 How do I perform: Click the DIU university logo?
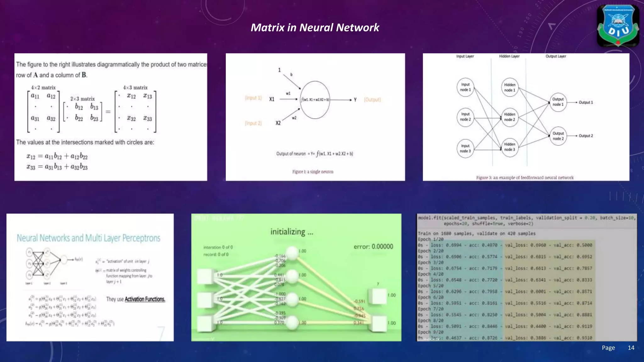(x=618, y=26)
